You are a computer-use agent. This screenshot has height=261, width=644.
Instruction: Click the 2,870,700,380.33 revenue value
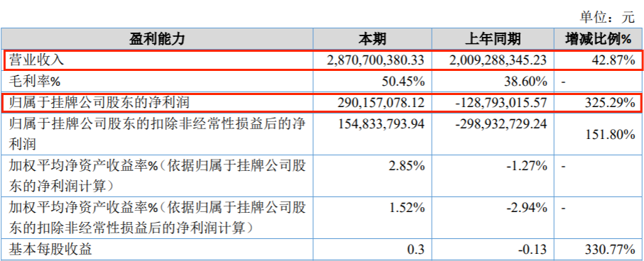pyautogui.click(x=375, y=61)
